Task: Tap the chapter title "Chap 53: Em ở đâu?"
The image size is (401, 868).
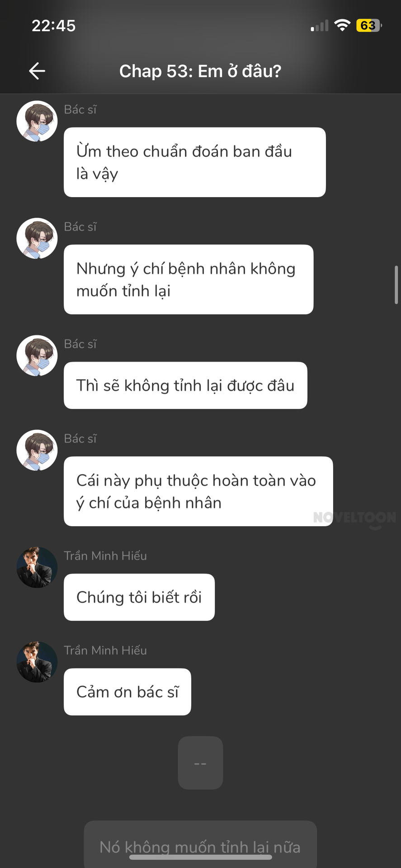Action: (x=200, y=71)
